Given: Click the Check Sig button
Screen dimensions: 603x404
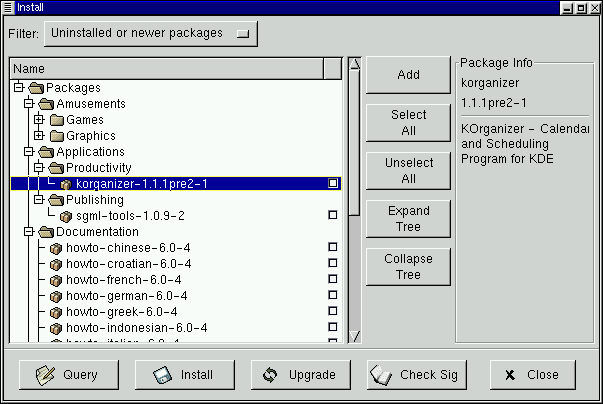Looking at the screenshot, I should point(416,375).
